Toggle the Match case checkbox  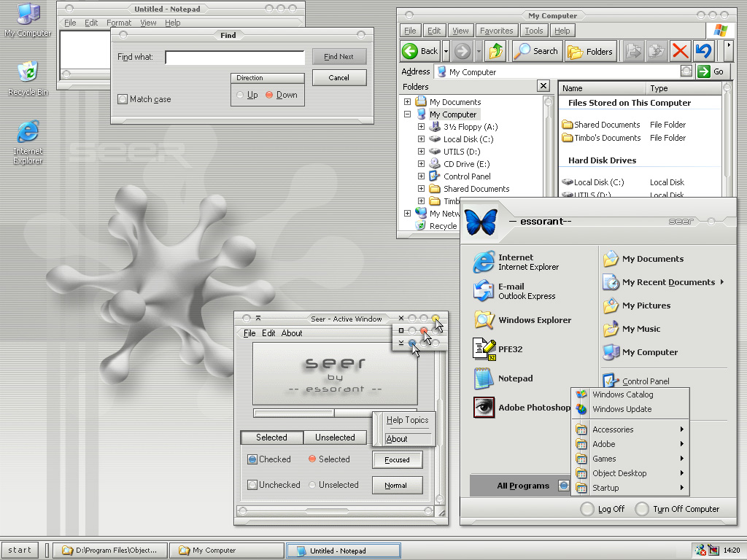123,99
